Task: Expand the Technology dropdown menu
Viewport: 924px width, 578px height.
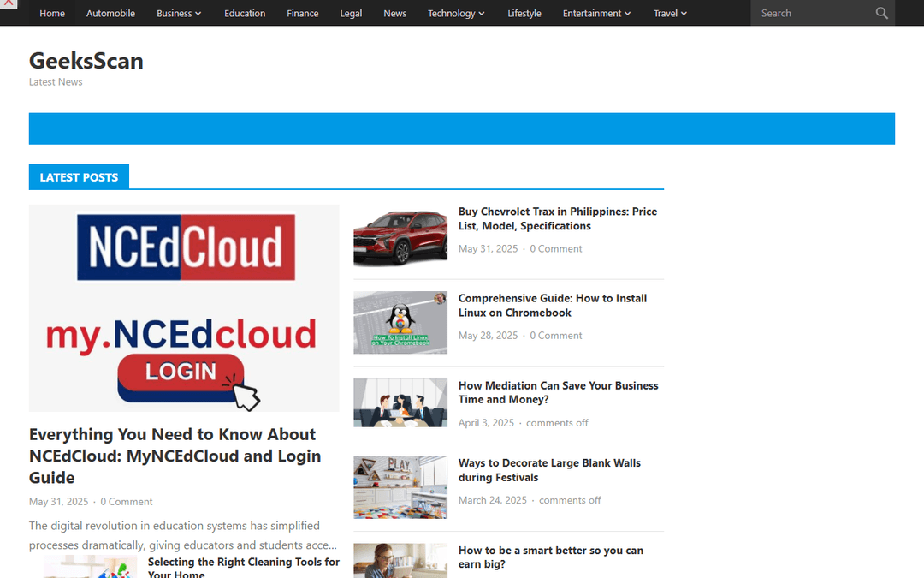Action: click(x=456, y=13)
